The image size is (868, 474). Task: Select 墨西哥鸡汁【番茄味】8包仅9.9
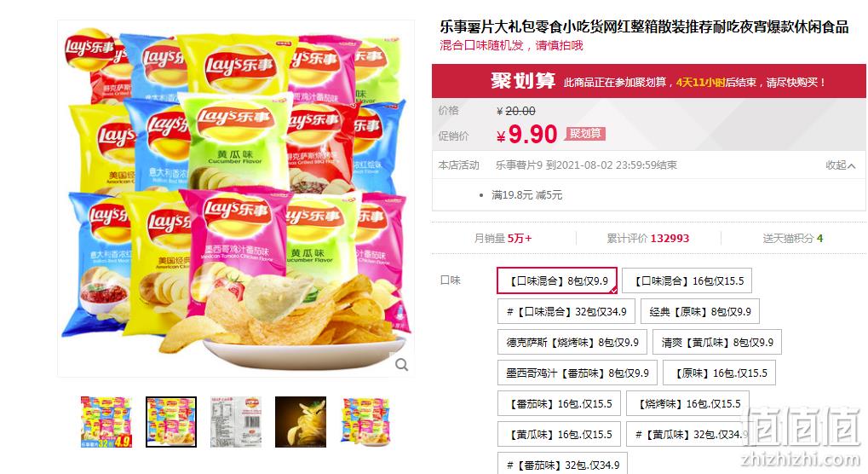coord(578,373)
